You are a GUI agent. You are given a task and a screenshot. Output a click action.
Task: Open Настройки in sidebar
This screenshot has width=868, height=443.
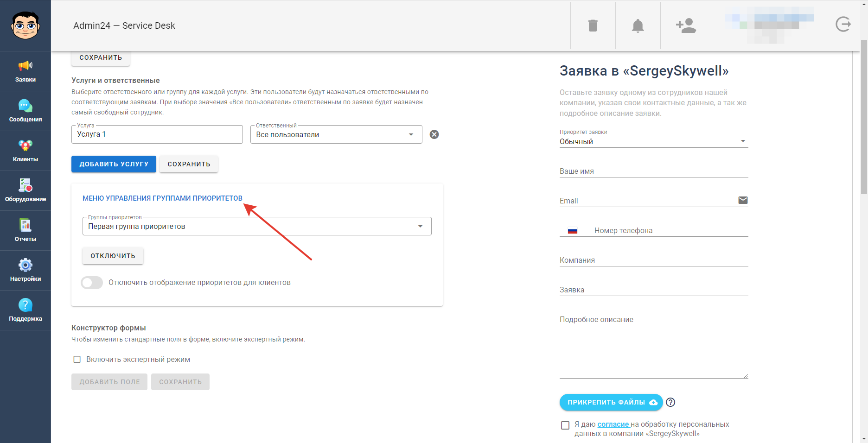point(26,271)
